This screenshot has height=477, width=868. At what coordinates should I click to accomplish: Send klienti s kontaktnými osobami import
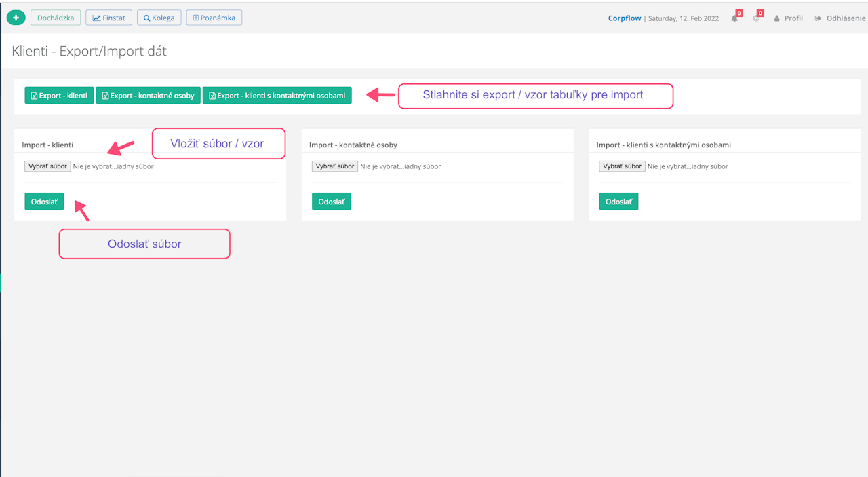pyautogui.click(x=618, y=202)
